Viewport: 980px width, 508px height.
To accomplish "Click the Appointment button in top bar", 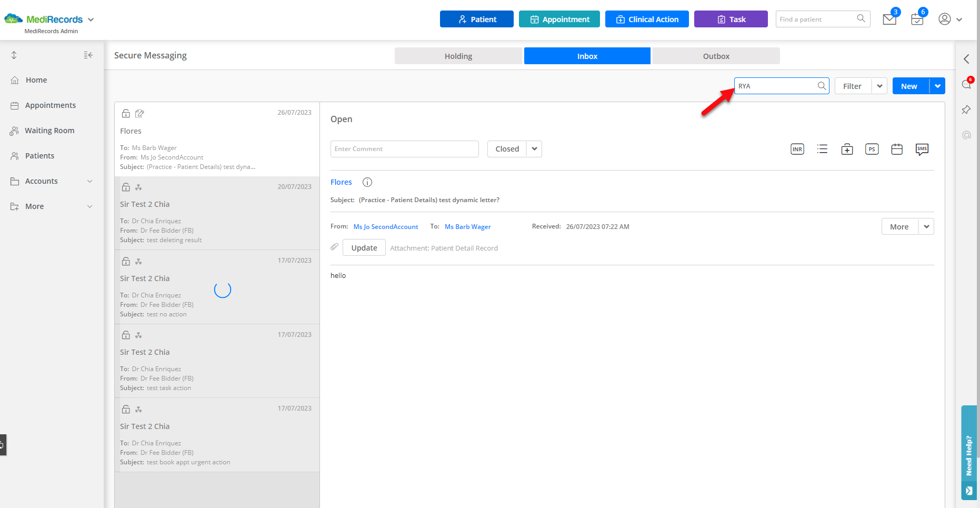I will (559, 19).
